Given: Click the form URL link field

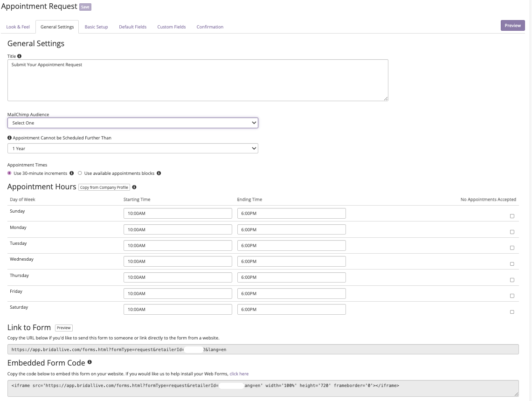Looking at the screenshot, I should (263, 349).
